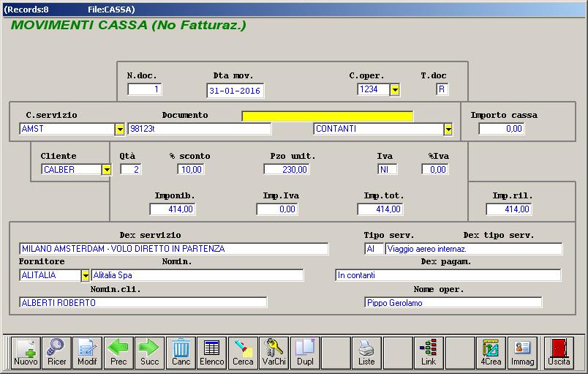Click the Dex pagam. field In contanti

coord(448,275)
